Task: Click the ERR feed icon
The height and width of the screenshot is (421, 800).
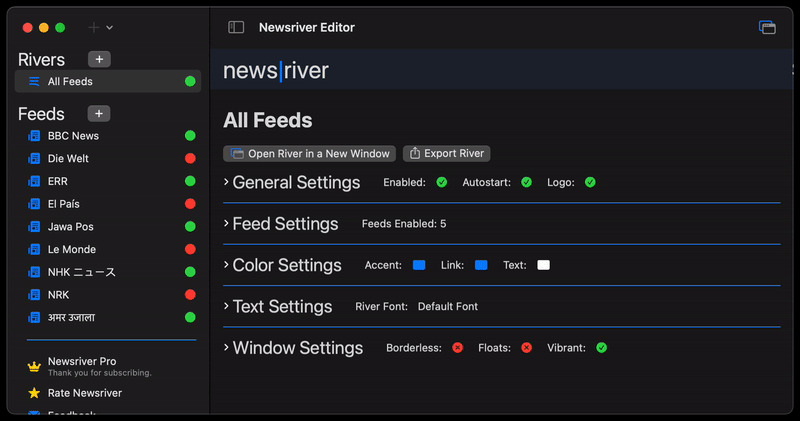Action: (x=34, y=181)
